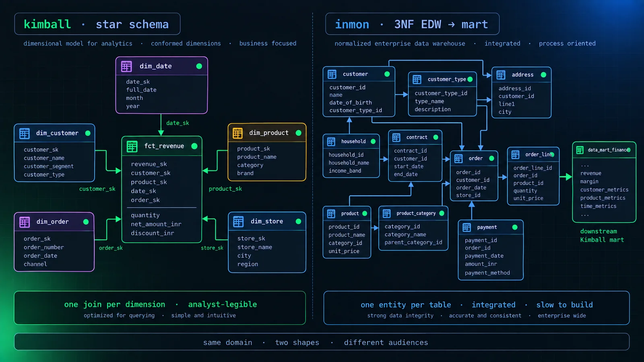Viewport: 644px width, 362px height.
Task: Select the fct_revenue table icon
Action: click(x=132, y=146)
